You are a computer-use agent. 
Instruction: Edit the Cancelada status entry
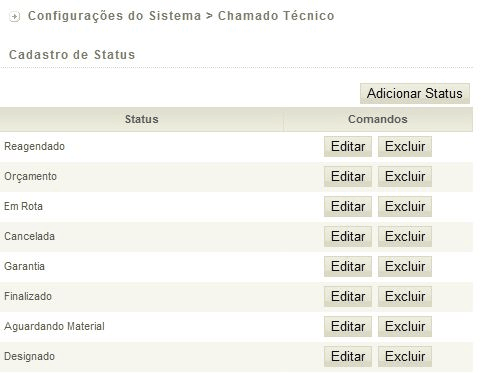click(348, 236)
